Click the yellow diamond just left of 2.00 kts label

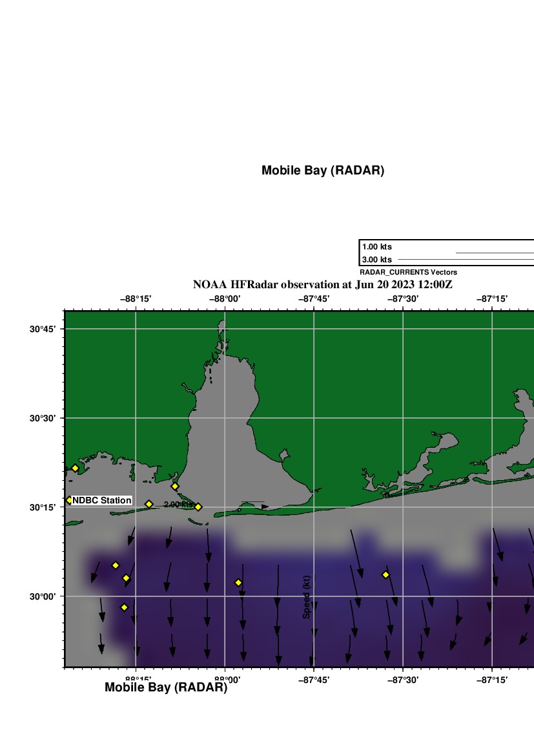click(149, 504)
